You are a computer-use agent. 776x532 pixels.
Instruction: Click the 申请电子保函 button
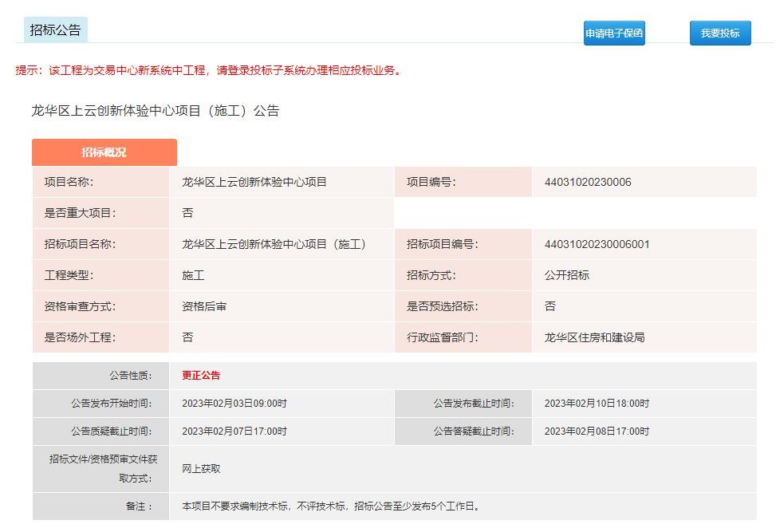[x=613, y=33]
